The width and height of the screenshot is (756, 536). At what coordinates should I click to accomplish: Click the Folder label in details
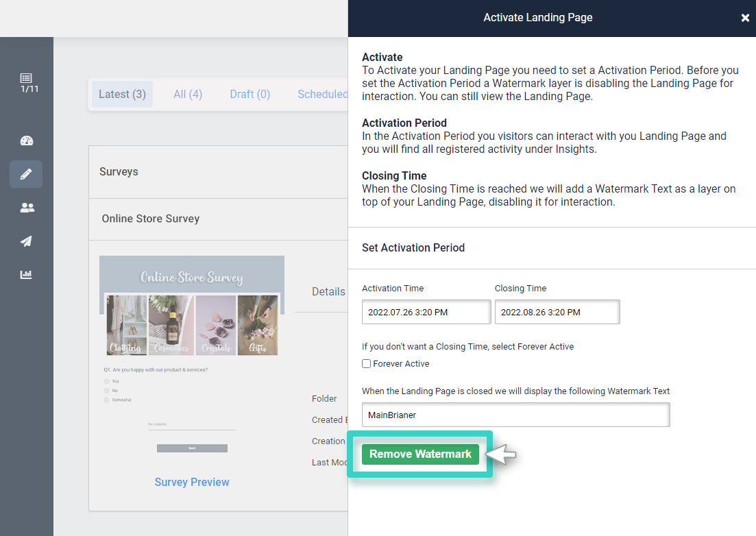pos(324,399)
